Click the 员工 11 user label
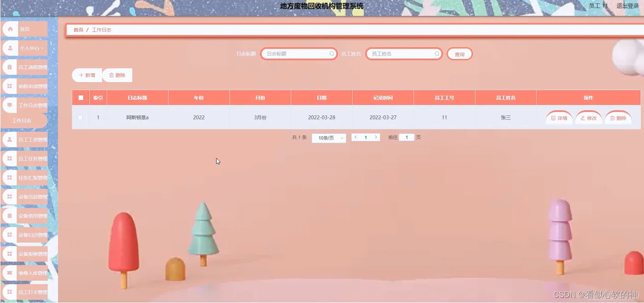Viewport: 644px width, 303px height. coord(598,6)
